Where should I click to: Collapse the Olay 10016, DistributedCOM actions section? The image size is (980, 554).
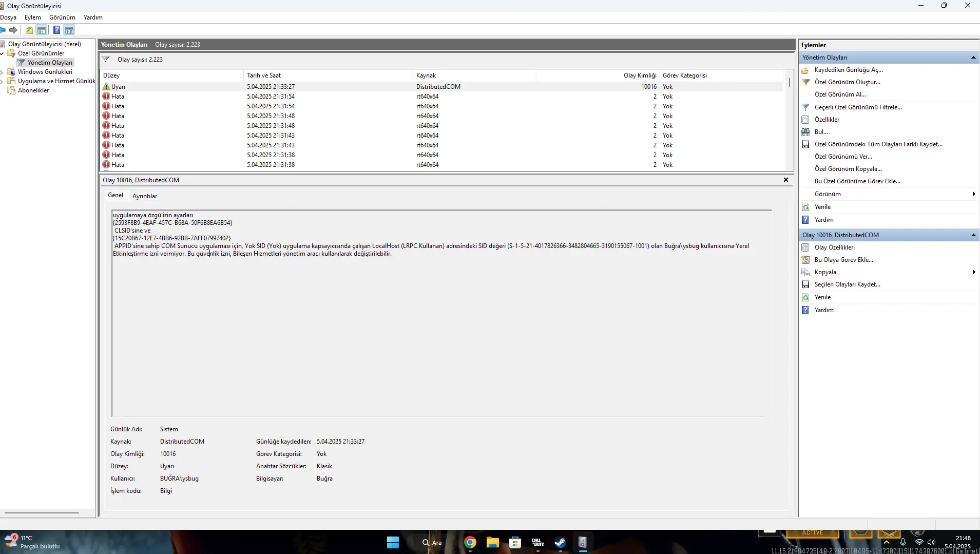pyautogui.click(x=973, y=235)
